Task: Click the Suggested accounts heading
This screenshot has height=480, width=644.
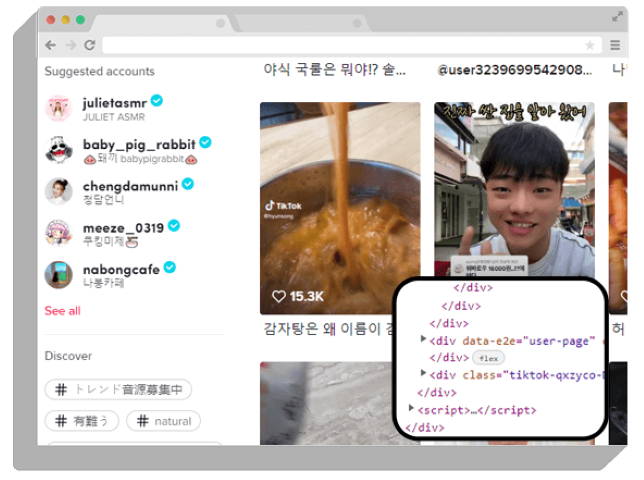Action: pos(99,71)
